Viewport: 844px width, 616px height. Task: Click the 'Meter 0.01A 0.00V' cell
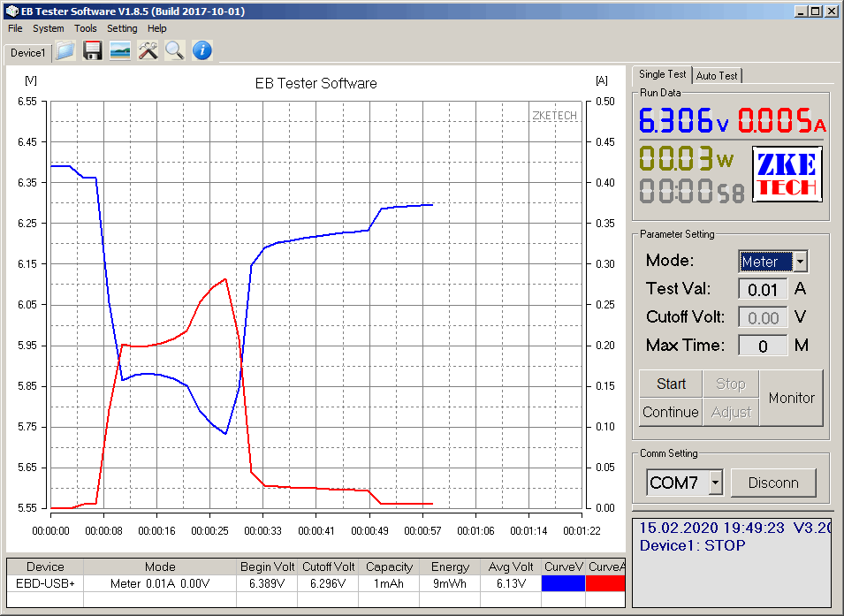(x=160, y=583)
